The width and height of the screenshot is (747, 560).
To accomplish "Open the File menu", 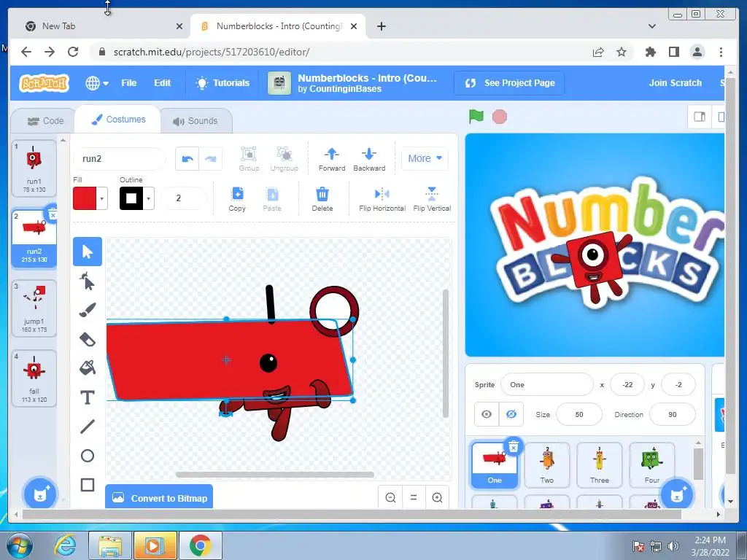I will pyautogui.click(x=128, y=83).
